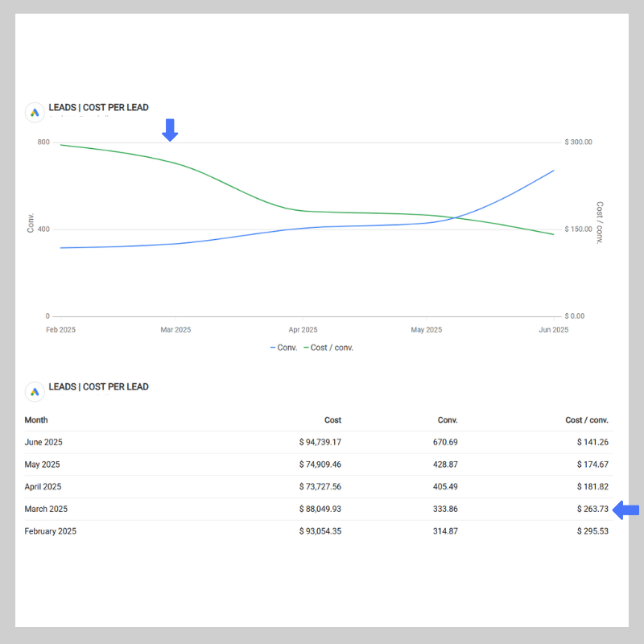The width and height of the screenshot is (644, 644).
Task: Click the blue down arrow above the chart
Action: [170, 129]
